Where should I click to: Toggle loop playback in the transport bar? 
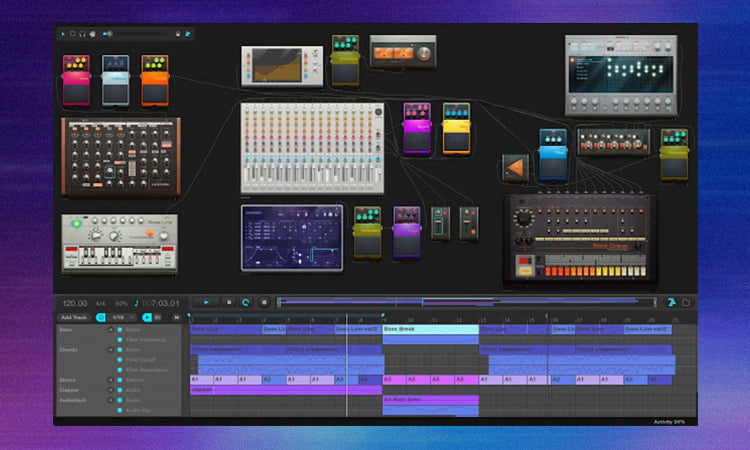[246, 302]
